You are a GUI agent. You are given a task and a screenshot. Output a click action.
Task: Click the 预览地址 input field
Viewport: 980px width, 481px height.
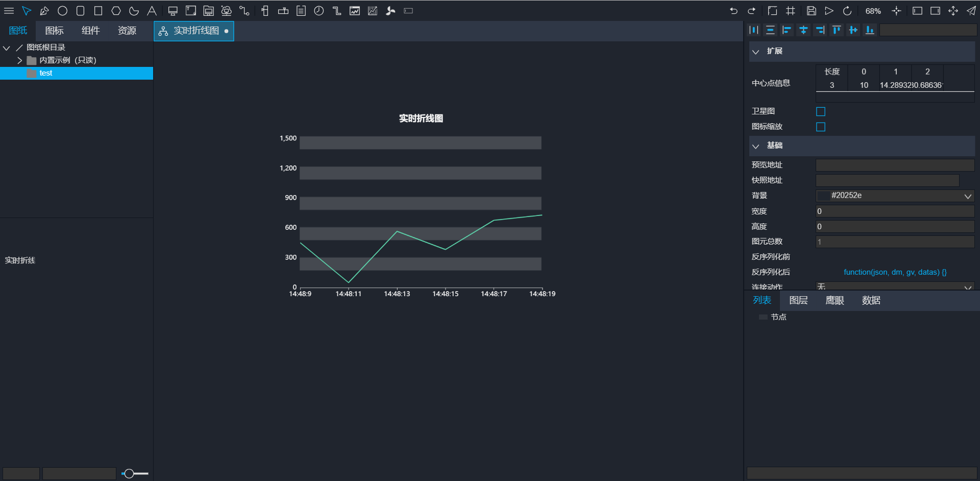click(895, 165)
